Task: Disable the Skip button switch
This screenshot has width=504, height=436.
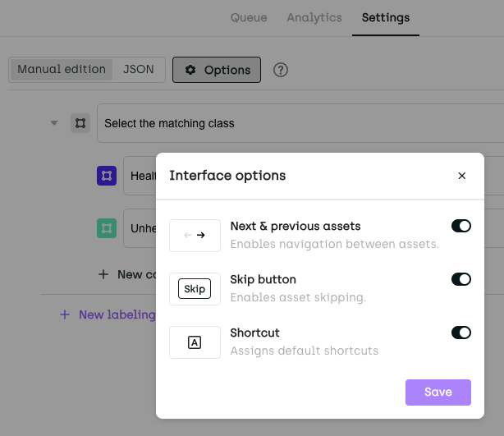Action: point(461,279)
